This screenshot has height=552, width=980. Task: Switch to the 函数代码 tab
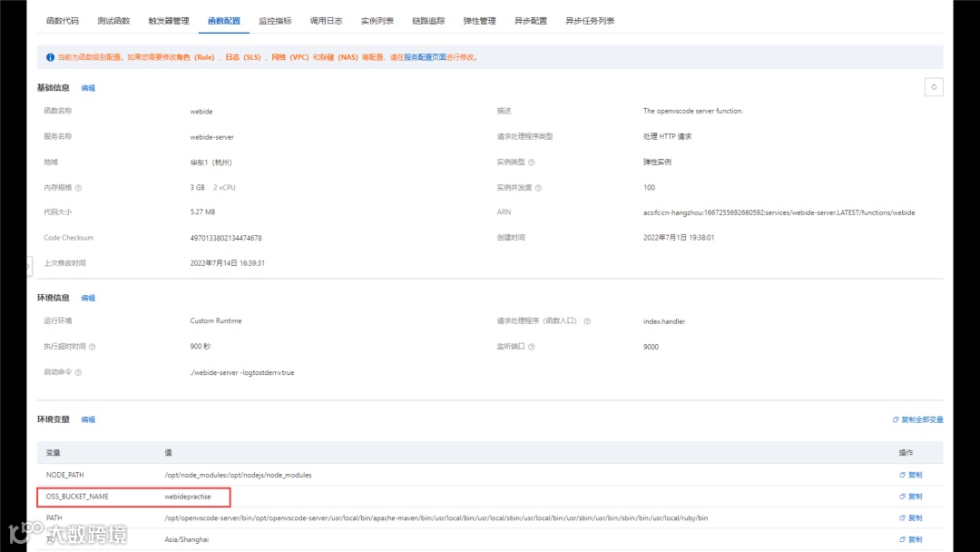(62, 20)
